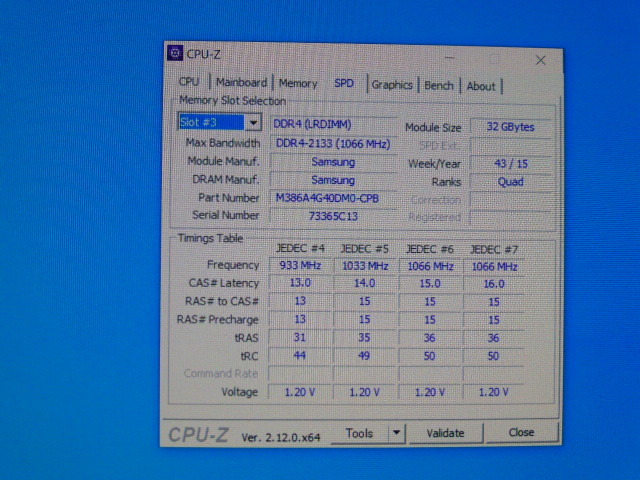640x480 pixels.
Task: Minimize the CPU-Z window
Action: 449,59
